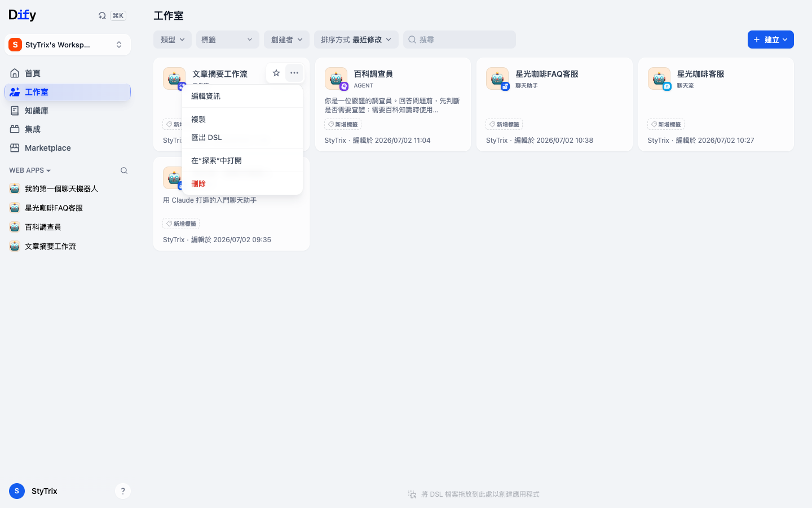Open the quick search ⌘K shortcut button
Image resolution: width=812 pixels, height=508 pixels.
point(118,16)
